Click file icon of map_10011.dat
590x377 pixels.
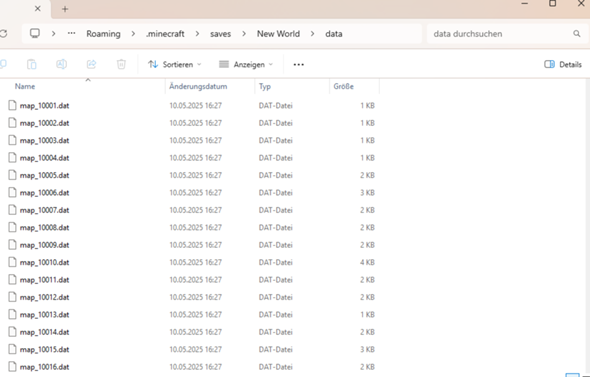(12, 280)
